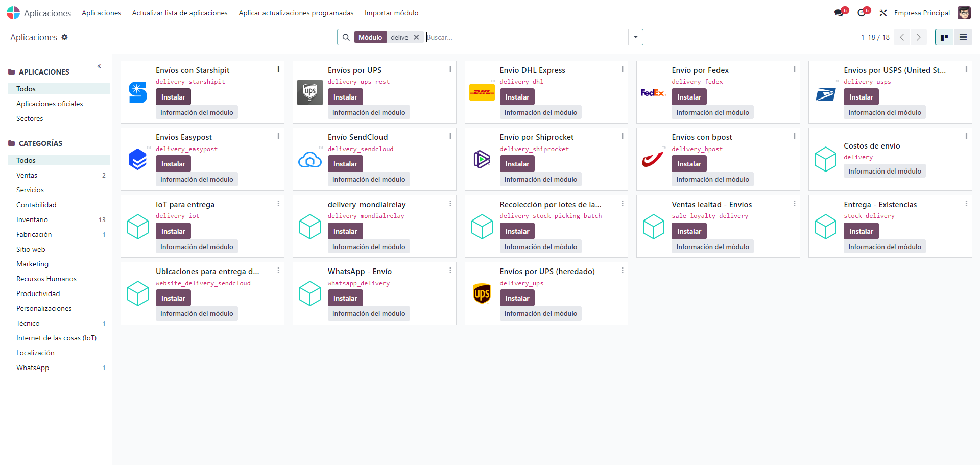Click the FedEx module logo
980x465 pixels.
(653, 92)
